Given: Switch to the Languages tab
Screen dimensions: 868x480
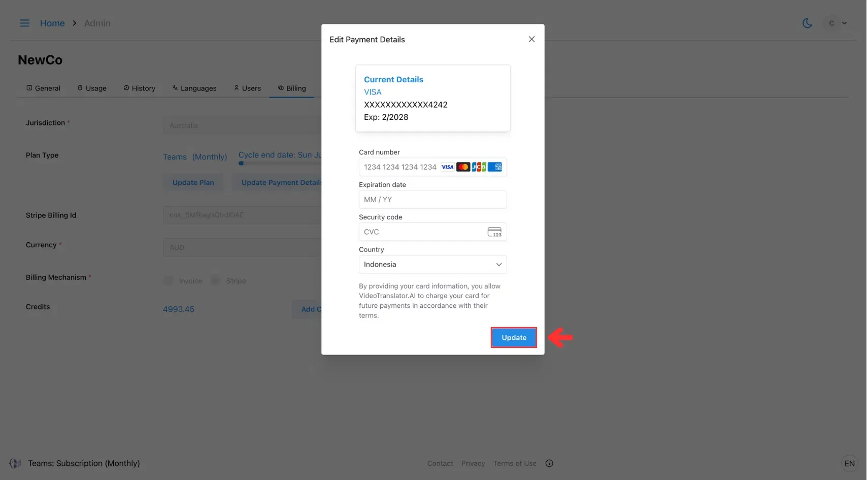Looking at the screenshot, I should [x=194, y=88].
